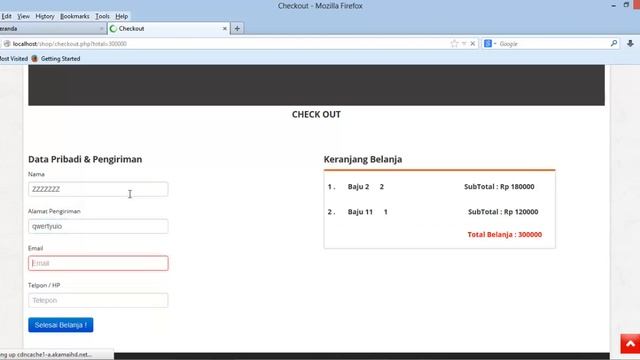The width and height of the screenshot is (640, 360).
Task: Switch to the Beranda tab
Action: coord(52,29)
